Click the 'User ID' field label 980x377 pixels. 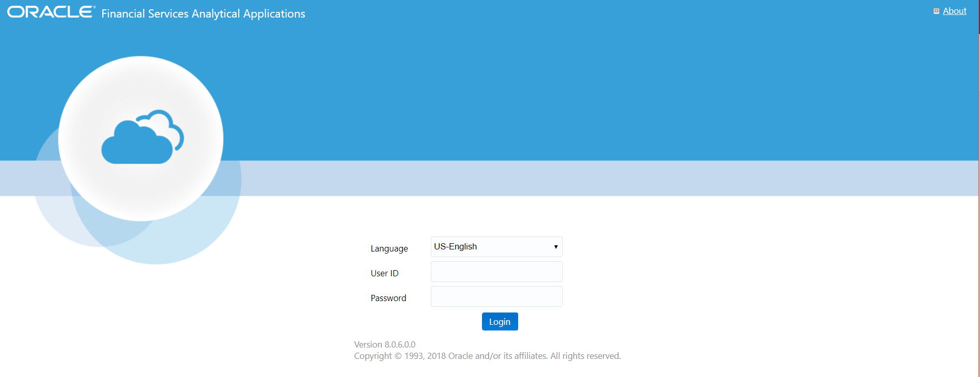[384, 273]
